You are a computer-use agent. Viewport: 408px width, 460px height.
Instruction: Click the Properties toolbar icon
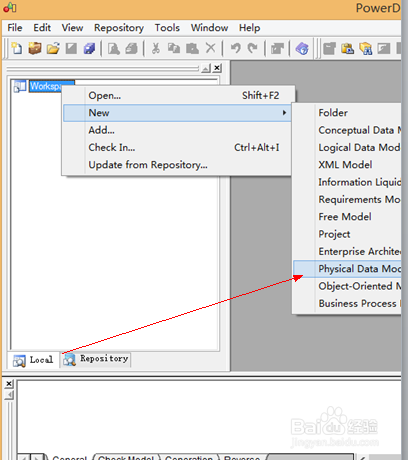[x=277, y=49]
